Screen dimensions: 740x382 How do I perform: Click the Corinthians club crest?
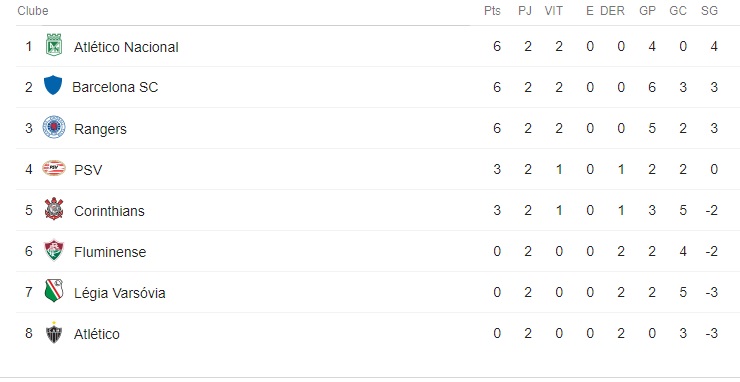click(54, 209)
